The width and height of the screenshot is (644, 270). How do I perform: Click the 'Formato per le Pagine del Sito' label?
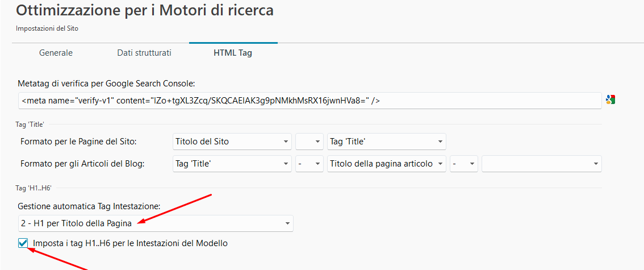pos(78,142)
